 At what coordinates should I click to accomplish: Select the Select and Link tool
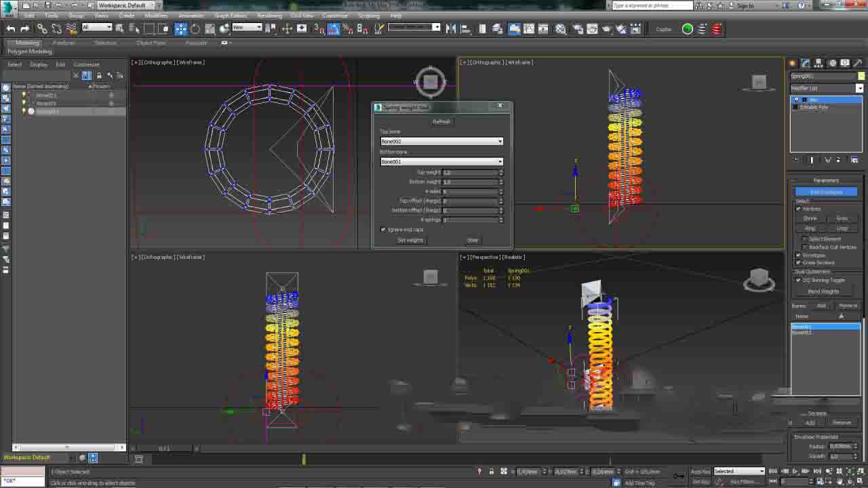42,28
